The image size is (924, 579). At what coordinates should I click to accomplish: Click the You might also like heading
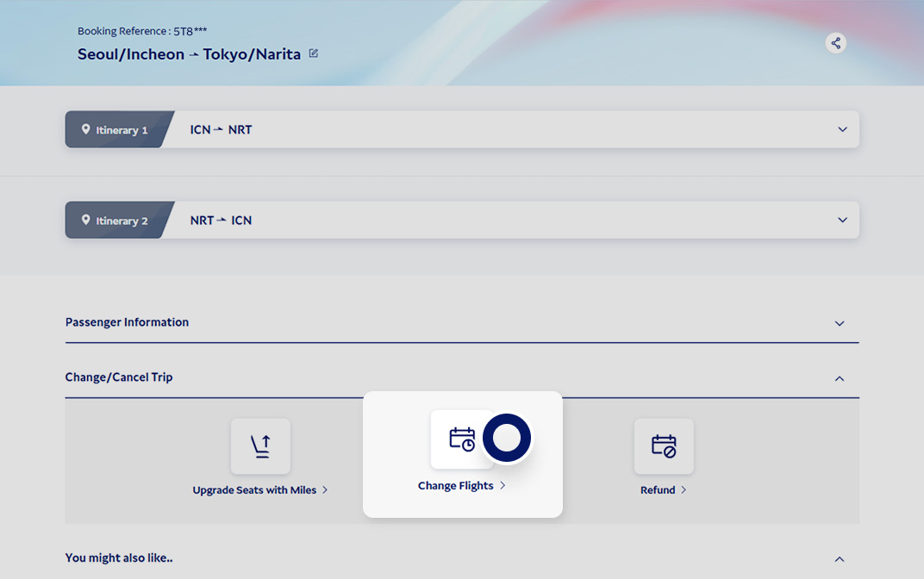click(119, 557)
